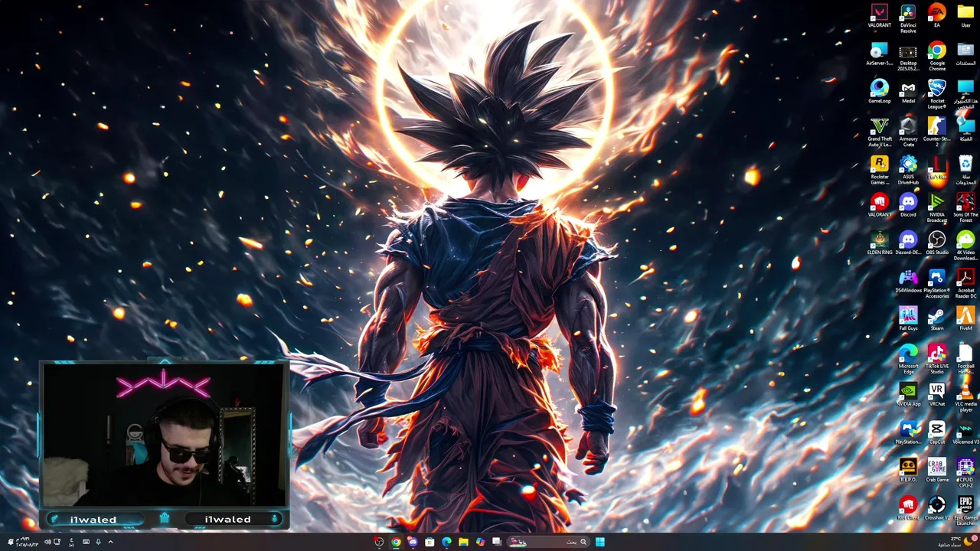Open the Riot Client shortcut
The image size is (980, 551).
pyautogui.click(x=908, y=509)
